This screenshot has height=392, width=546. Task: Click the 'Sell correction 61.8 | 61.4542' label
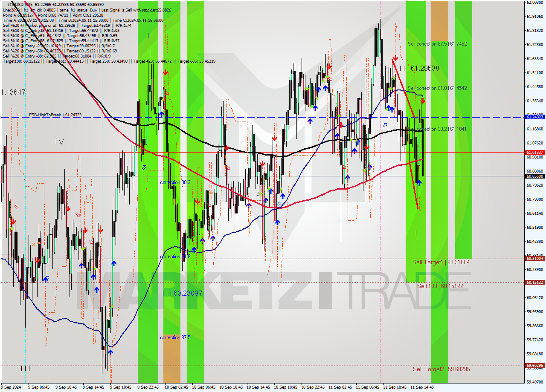pos(437,88)
